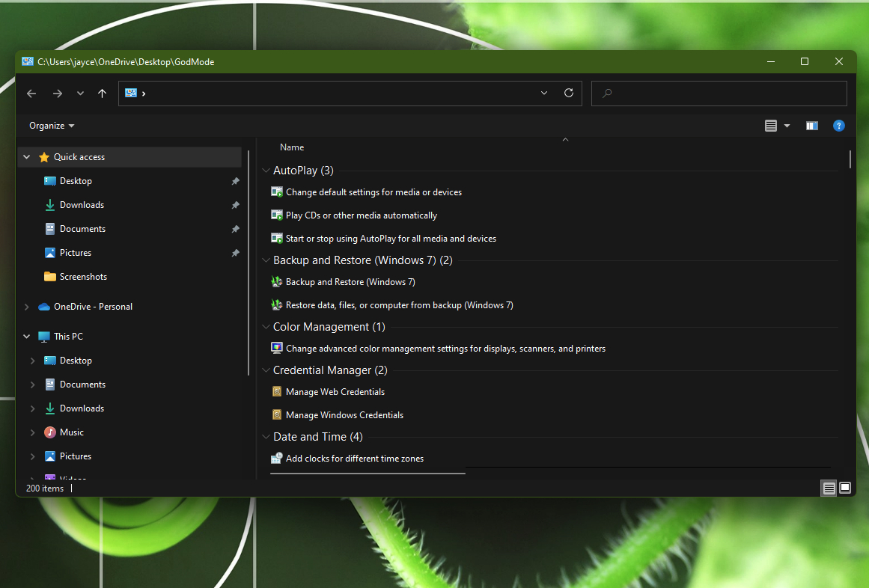Click the horizontal scrollbar in the list
Viewport: 869px width, 588px height.
pyautogui.click(x=368, y=474)
